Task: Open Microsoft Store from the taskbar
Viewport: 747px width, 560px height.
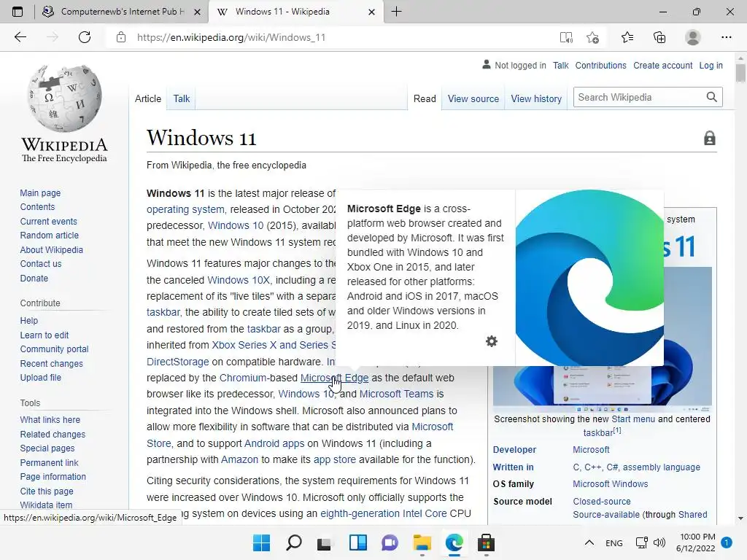Action: coord(486,542)
